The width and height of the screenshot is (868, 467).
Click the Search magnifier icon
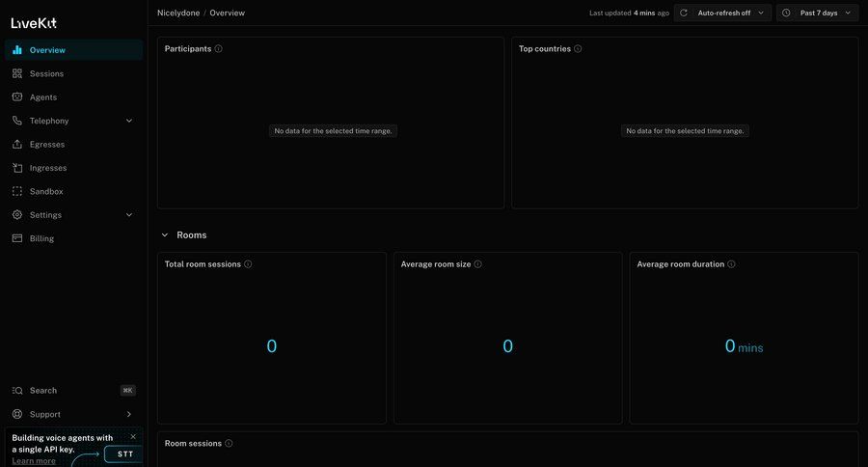point(17,391)
